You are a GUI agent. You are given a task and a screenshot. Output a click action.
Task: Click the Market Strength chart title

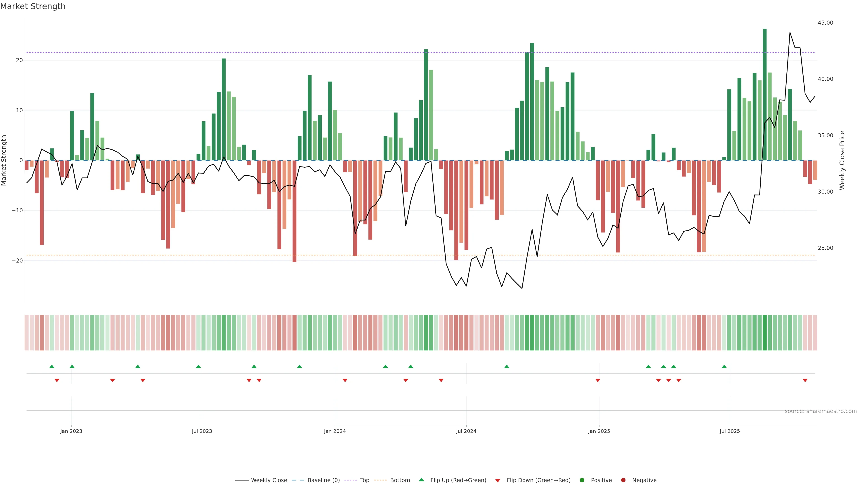pos(33,6)
